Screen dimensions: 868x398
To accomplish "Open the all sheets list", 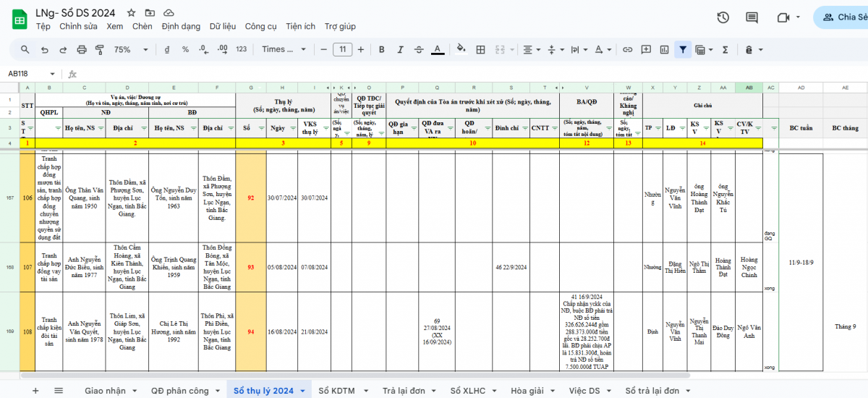I will 59,390.
